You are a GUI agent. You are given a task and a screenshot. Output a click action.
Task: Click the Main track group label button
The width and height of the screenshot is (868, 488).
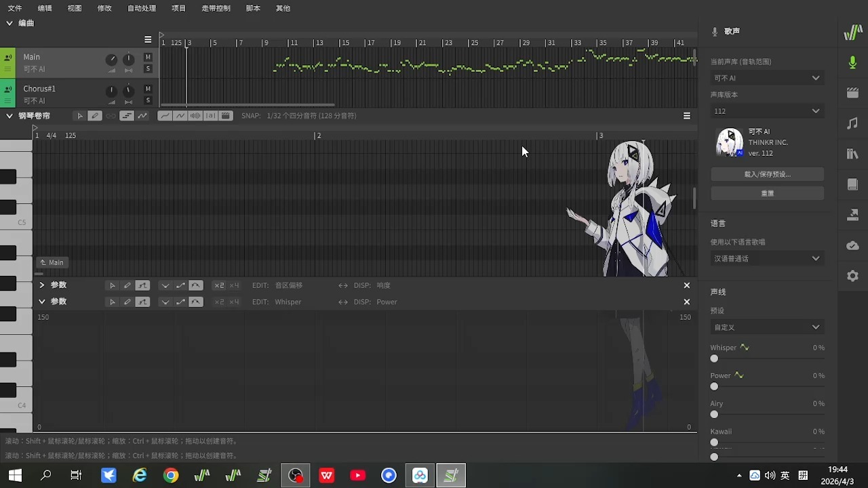(52, 262)
